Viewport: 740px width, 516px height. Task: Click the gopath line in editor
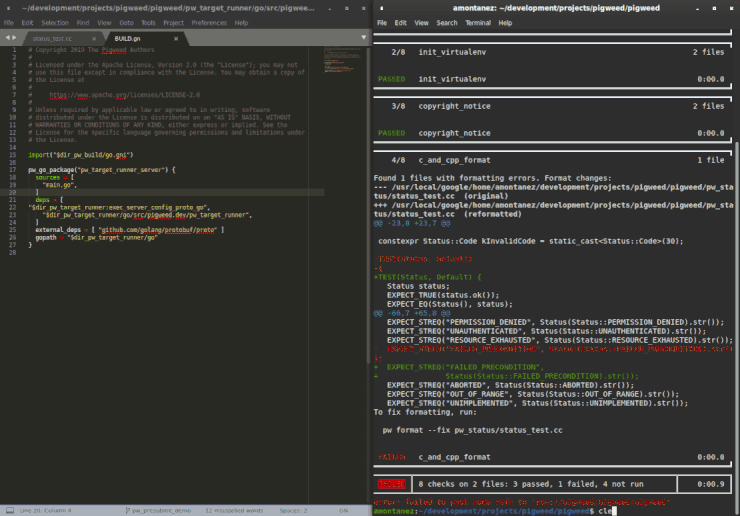96,237
